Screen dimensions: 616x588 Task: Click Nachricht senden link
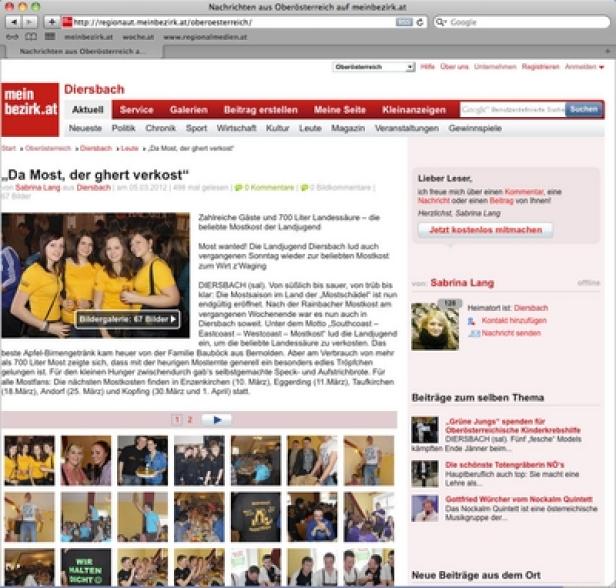tap(511, 333)
